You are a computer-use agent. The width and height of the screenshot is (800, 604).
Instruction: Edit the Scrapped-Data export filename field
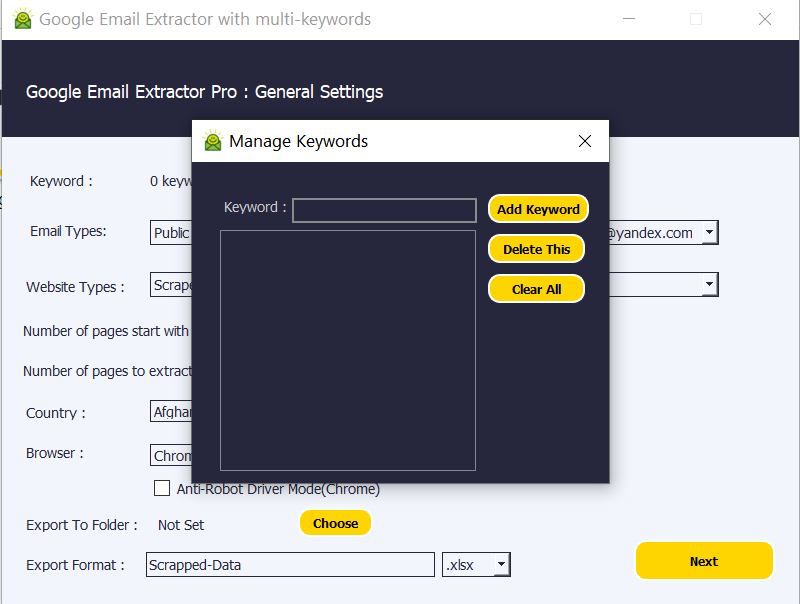tap(290, 565)
